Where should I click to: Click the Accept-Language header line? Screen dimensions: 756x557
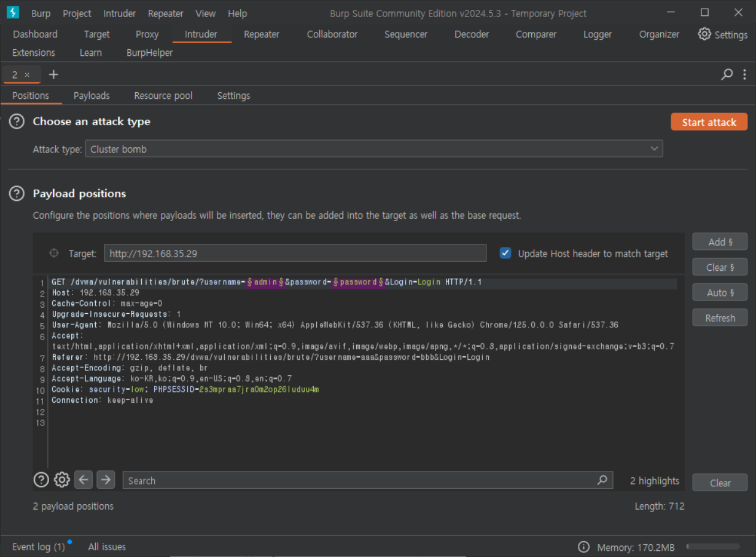[171, 379]
